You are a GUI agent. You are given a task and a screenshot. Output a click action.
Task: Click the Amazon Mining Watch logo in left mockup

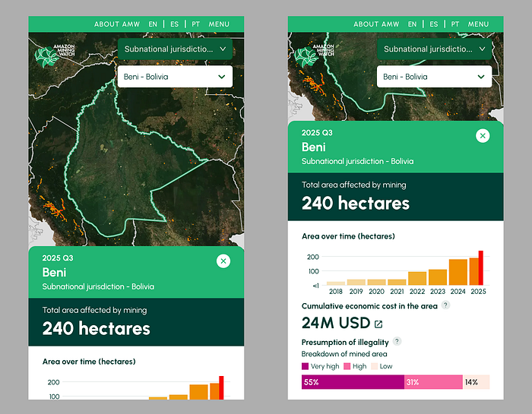pyautogui.click(x=55, y=55)
